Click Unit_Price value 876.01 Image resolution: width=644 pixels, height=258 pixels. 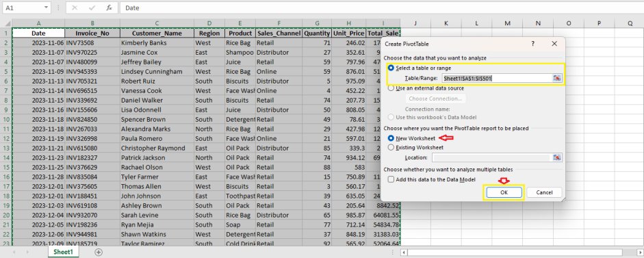tap(349, 71)
